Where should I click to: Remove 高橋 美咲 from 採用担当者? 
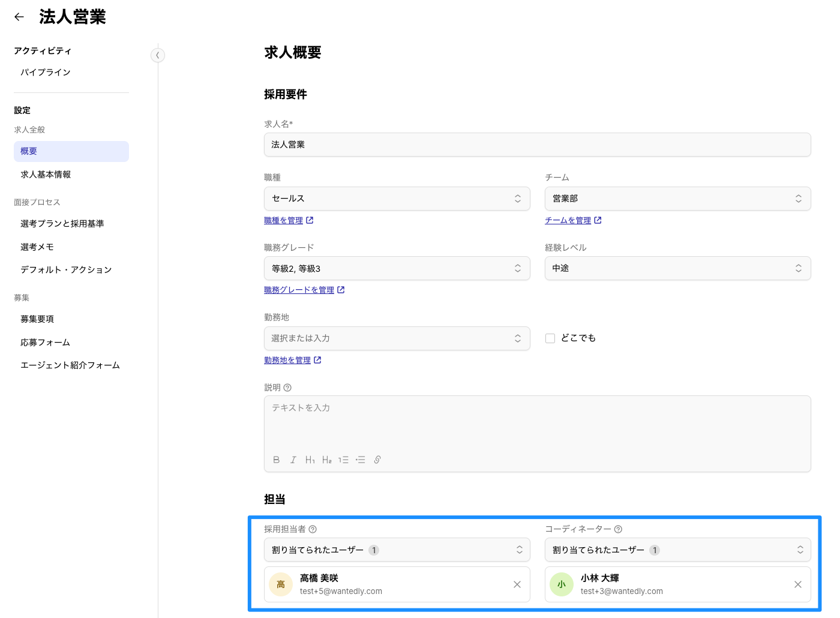pyautogui.click(x=517, y=584)
